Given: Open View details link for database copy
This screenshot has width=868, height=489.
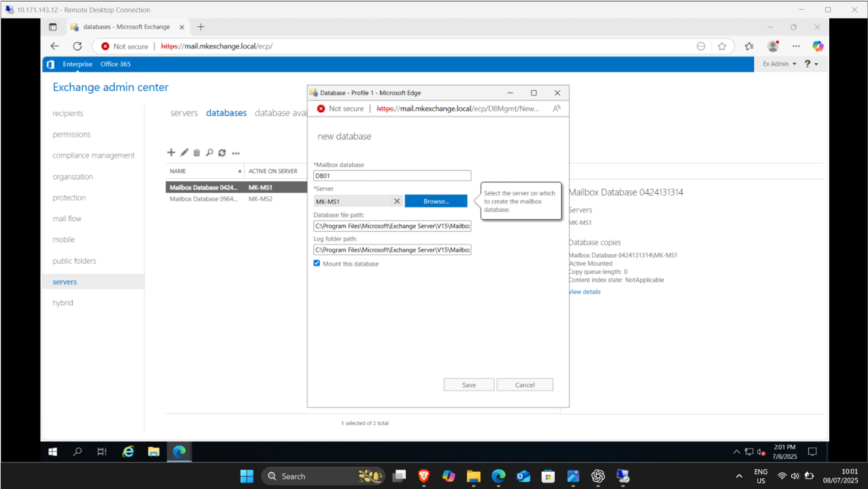Looking at the screenshot, I should point(584,292).
